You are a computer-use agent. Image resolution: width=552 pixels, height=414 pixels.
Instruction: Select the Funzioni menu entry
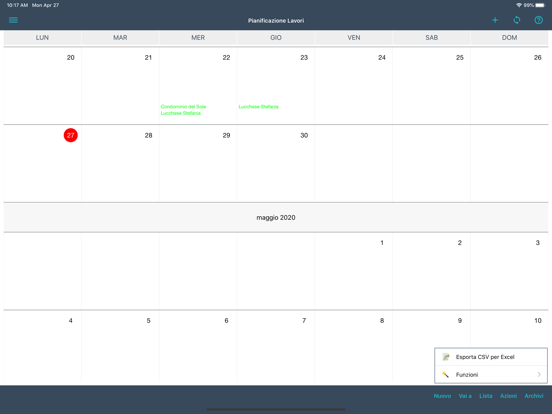click(x=491, y=375)
